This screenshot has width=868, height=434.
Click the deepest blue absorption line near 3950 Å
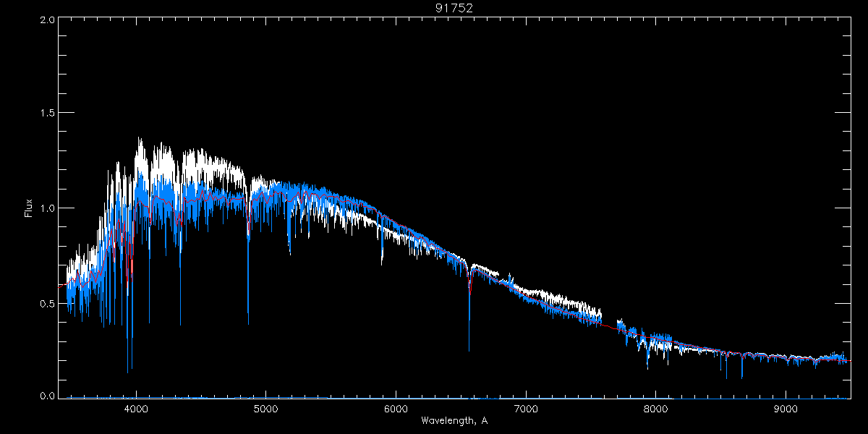(x=128, y=371)
